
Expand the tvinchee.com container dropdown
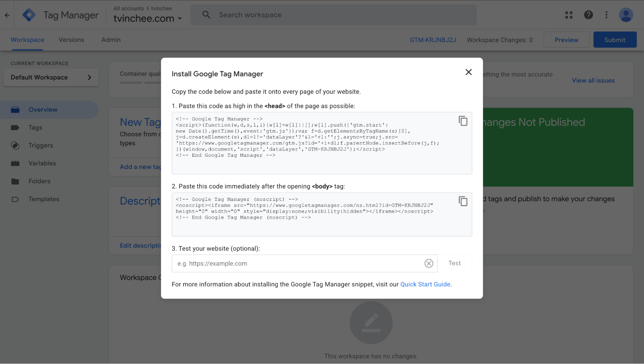[180, 19]
